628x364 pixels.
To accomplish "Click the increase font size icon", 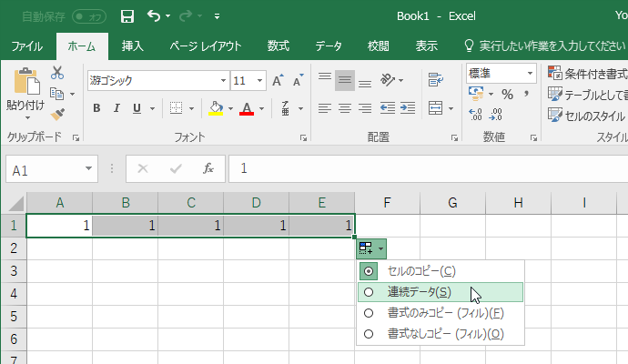I will [278, 80].
